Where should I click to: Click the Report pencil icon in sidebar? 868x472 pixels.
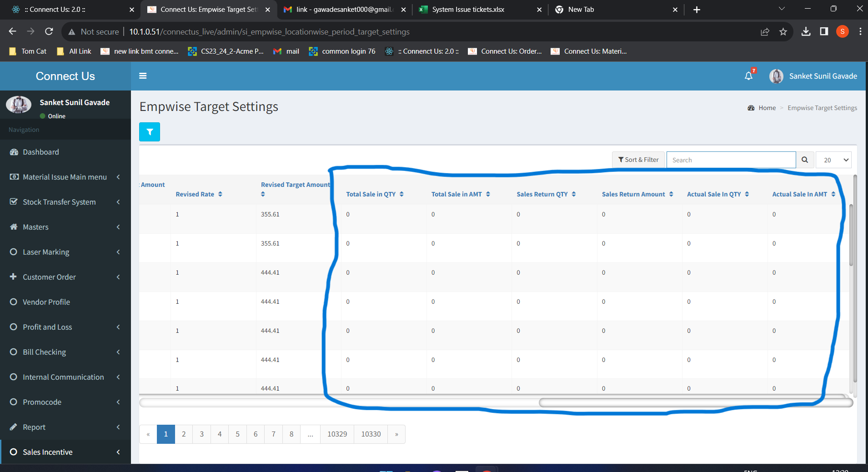14,427
